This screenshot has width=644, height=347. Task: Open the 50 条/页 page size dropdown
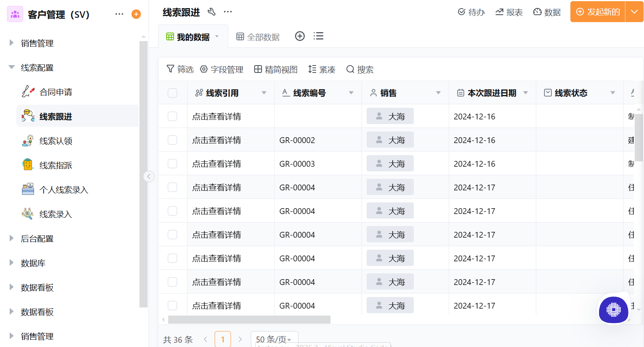274,339
